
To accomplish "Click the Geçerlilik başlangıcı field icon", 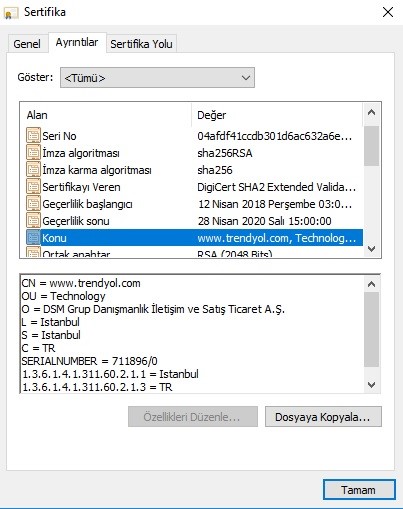I will point(33,204).
